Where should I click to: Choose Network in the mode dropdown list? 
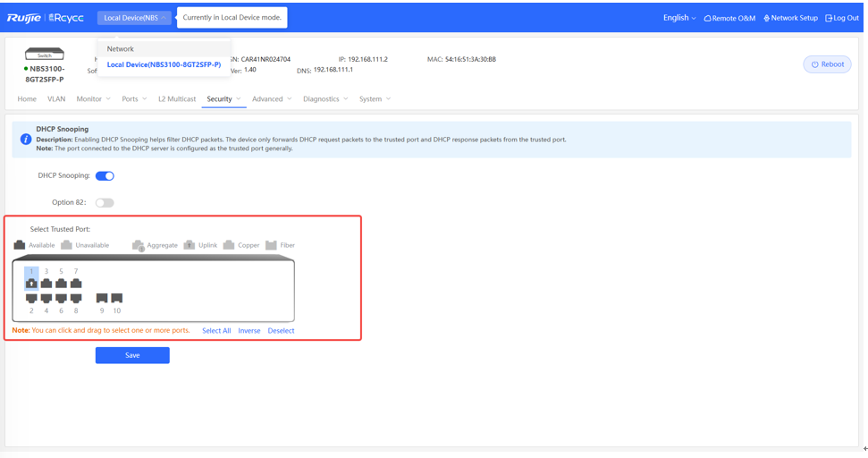164,48
